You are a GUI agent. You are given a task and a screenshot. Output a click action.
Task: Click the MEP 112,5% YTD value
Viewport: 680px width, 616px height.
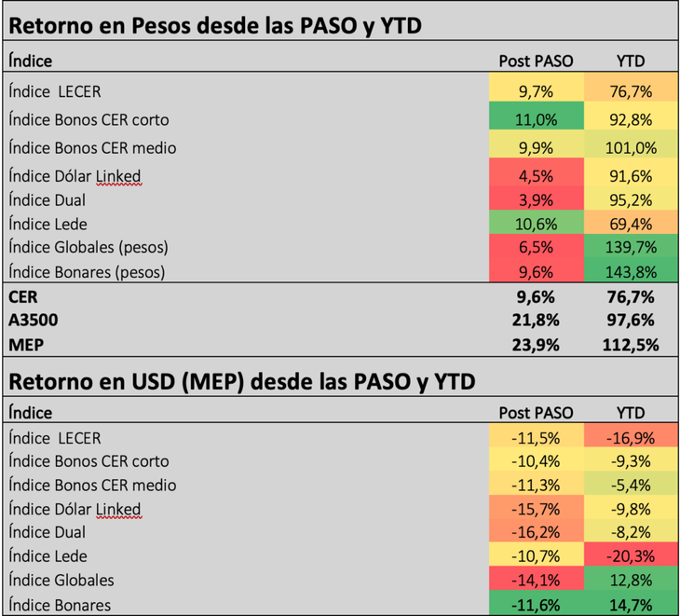point(631,344)
